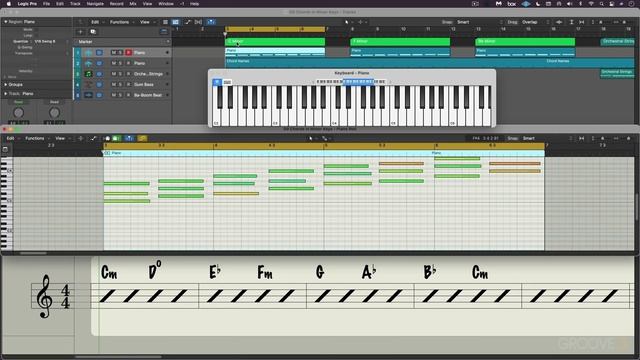640x360 pixels.
Task: Click the add track plus button
Action: click(80, 31)
